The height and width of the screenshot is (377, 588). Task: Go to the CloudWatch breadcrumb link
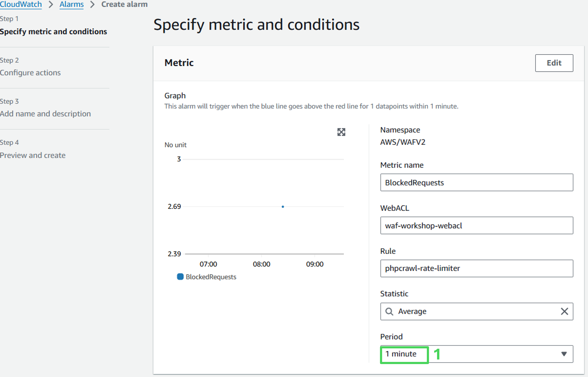21,4
